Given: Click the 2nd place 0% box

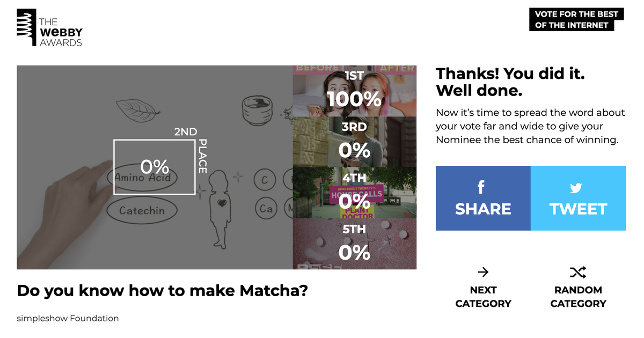Looking at the screenshot, I should (154, 167).
